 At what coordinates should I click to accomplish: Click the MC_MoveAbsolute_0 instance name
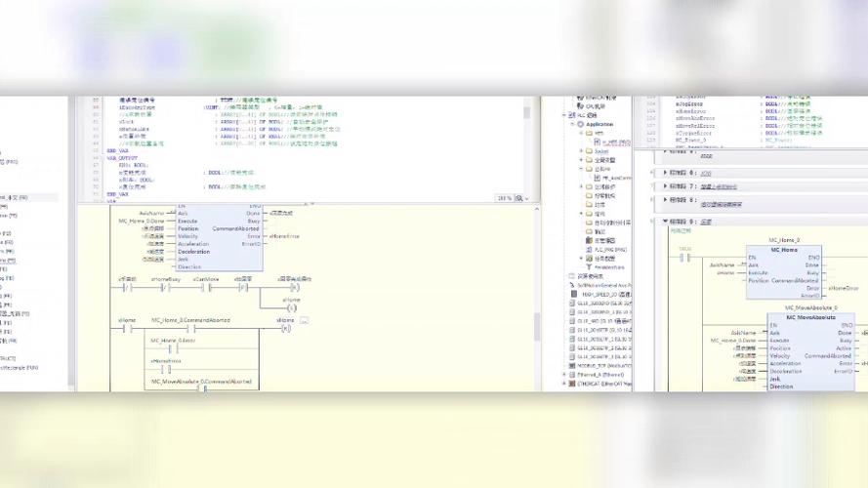click(811, 307)
